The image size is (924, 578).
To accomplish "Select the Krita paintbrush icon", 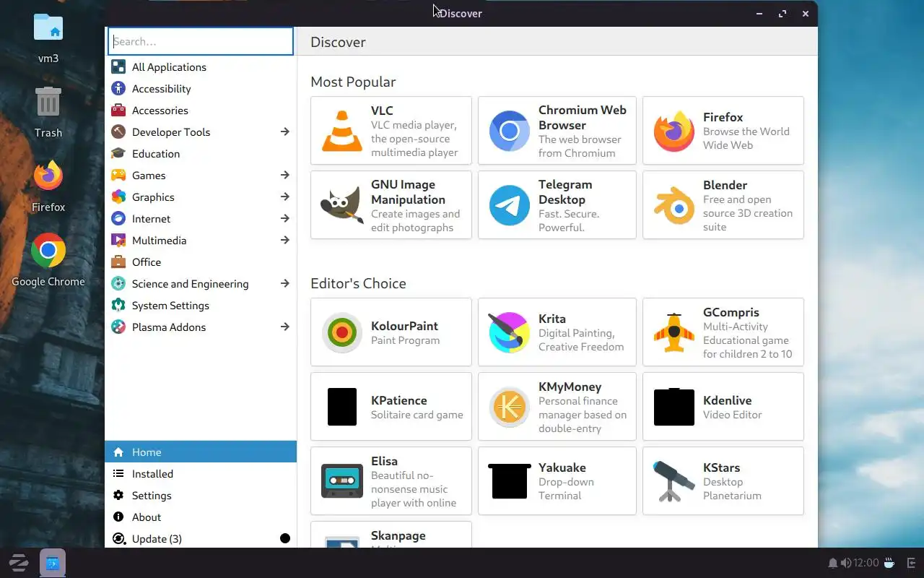I will point(510,332).
